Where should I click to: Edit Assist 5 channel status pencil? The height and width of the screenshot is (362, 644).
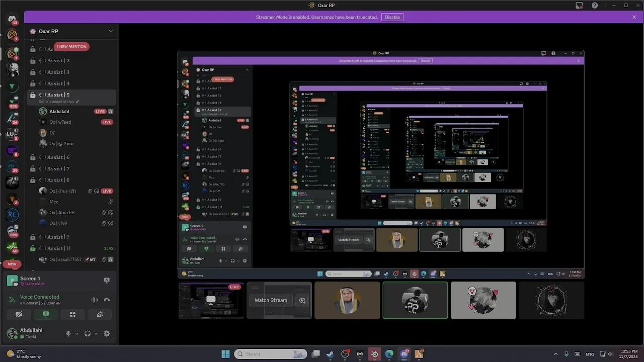77,102
